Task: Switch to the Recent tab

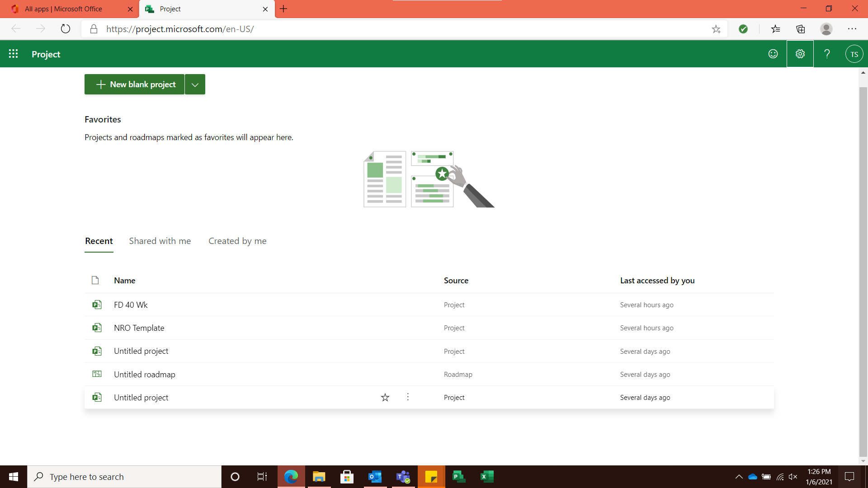Action: tap(99, 241)
